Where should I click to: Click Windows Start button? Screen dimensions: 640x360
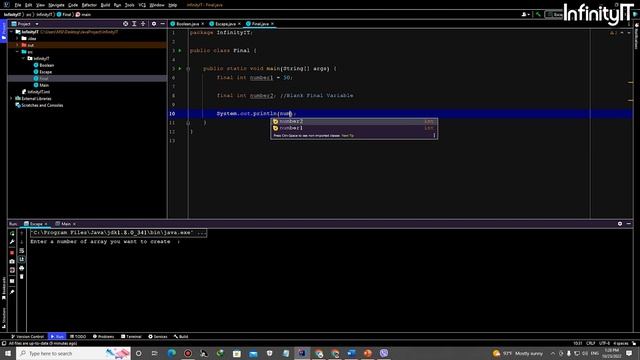[x=8, y=353]
